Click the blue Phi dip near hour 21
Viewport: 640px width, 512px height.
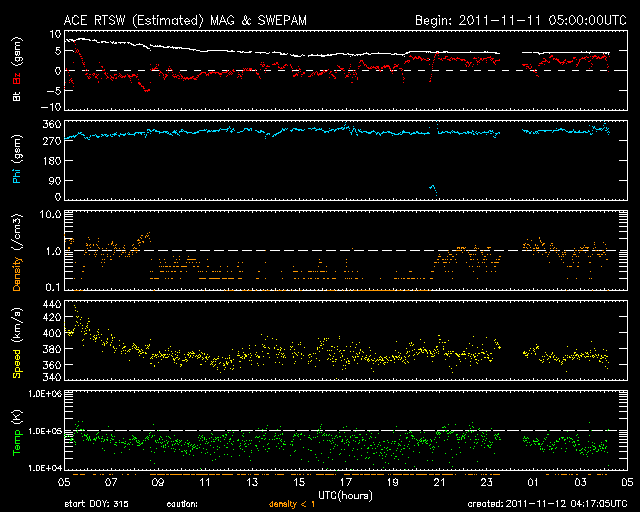coord(433,190)
